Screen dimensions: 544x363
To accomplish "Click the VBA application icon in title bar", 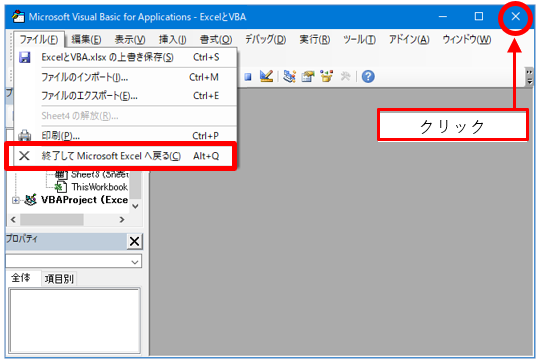I will point(18,16).
